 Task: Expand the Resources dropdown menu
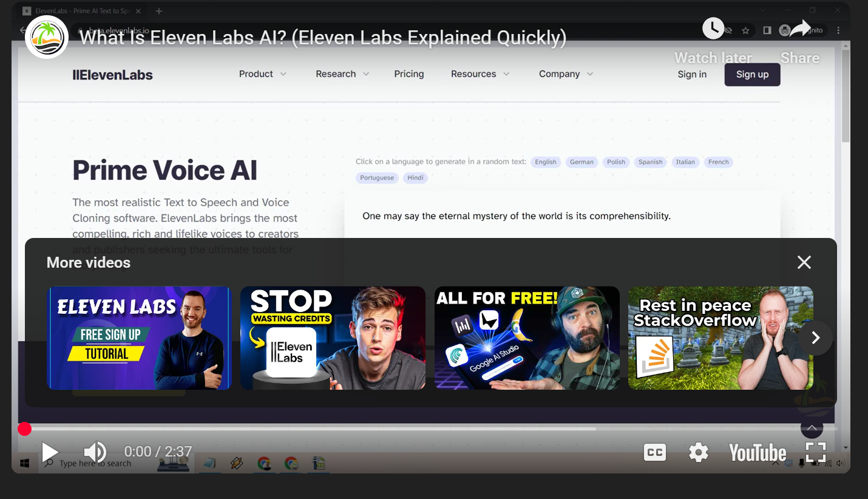pos(480,74)
